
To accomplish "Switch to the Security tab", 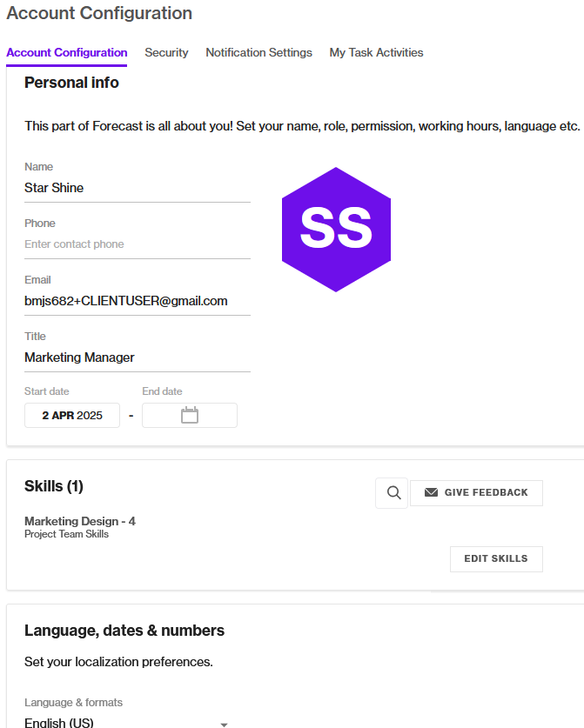I will [x=166, y=52].
